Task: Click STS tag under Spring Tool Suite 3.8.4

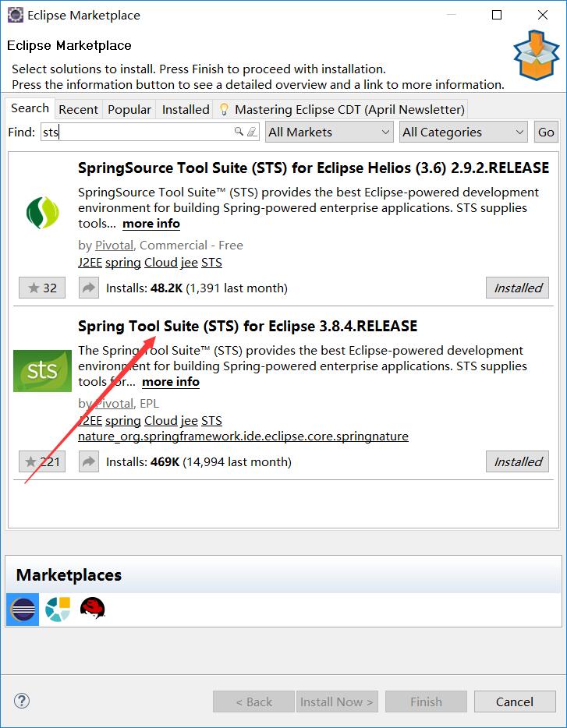Action: coord(211,421)
